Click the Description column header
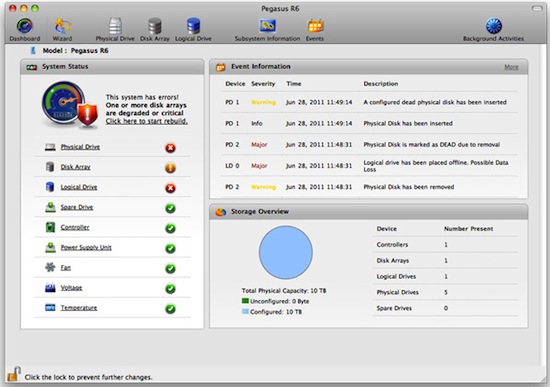Image resolution: width=550 pixels, height=387 pixels. (x=381, y=84)
